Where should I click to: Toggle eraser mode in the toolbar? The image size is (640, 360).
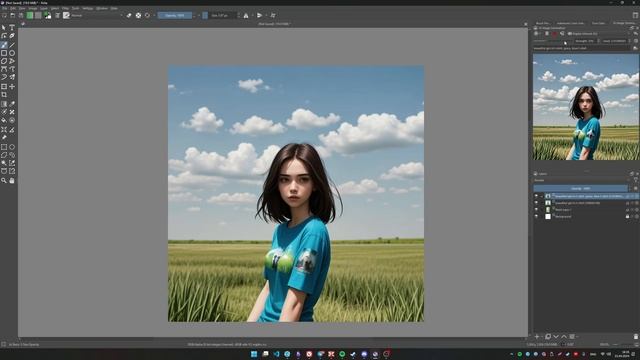129,16
